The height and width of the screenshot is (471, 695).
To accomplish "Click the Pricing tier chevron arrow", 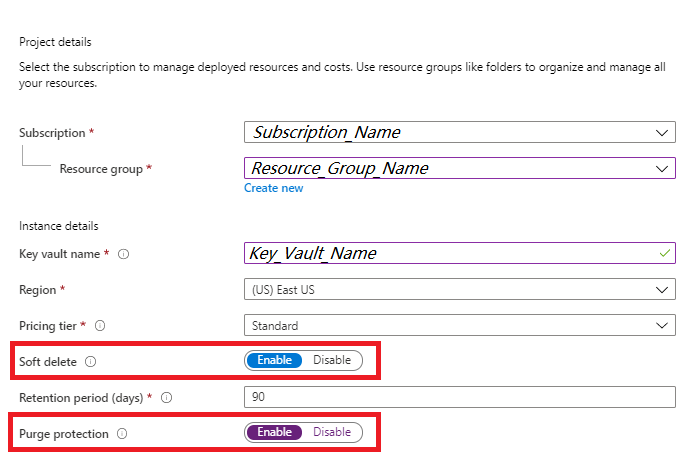I will pyautogui.click(x=661, y=325).
